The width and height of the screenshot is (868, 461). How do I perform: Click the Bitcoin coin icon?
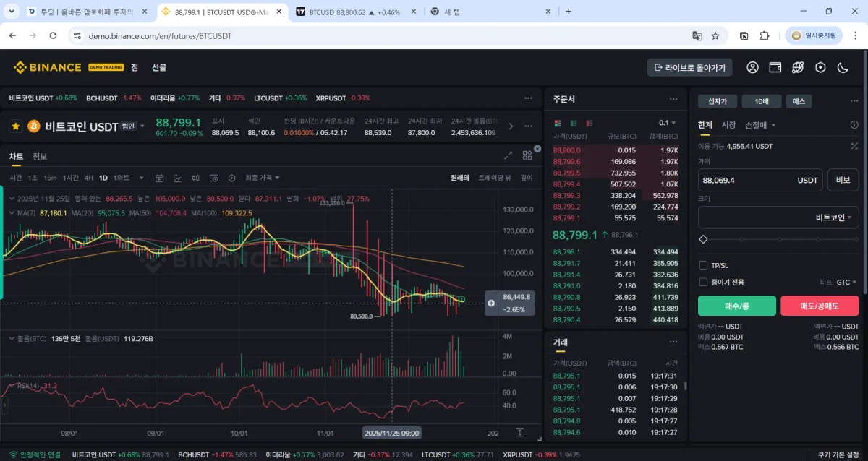tap(33, 126)
